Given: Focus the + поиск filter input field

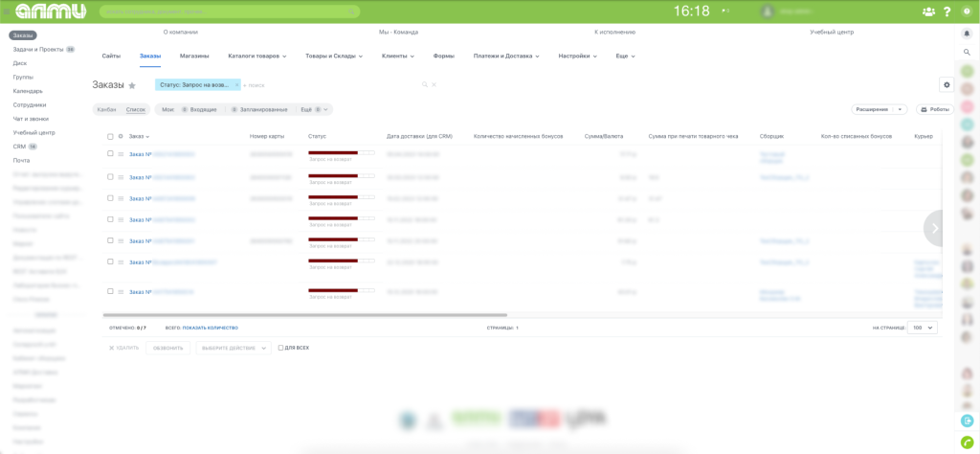Looking at the screenshot, I should (330, 84).
